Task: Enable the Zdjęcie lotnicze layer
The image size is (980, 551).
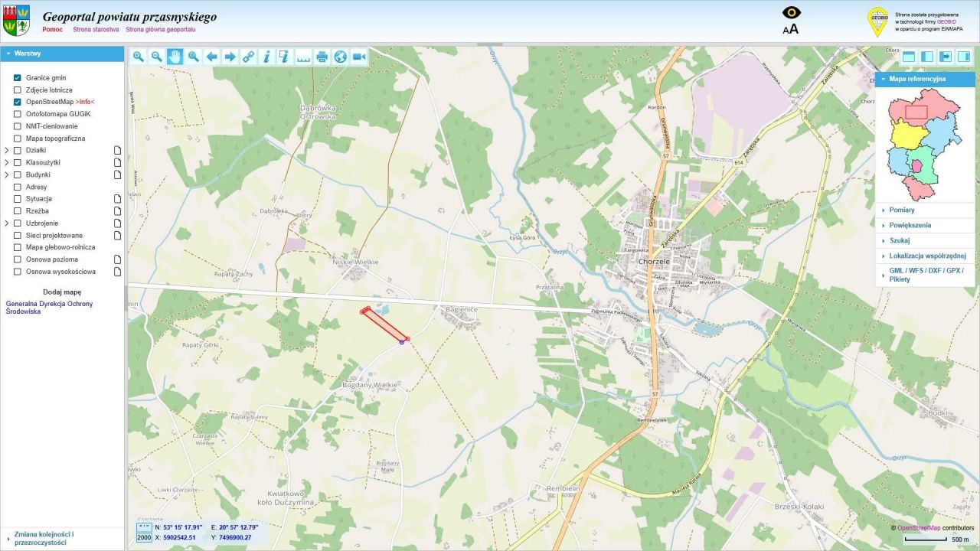Action: [18, 90]
